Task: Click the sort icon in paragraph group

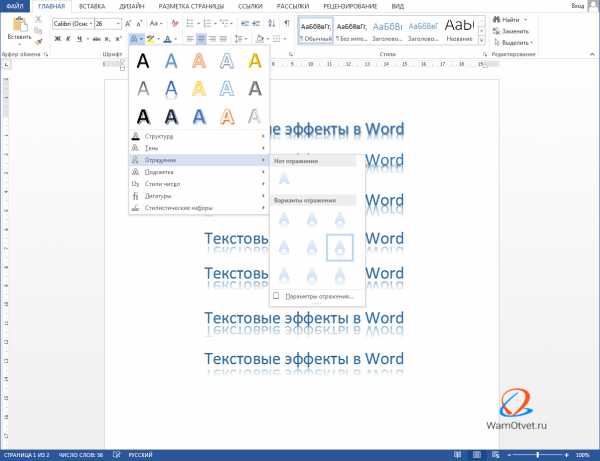Action: point(272,23)
